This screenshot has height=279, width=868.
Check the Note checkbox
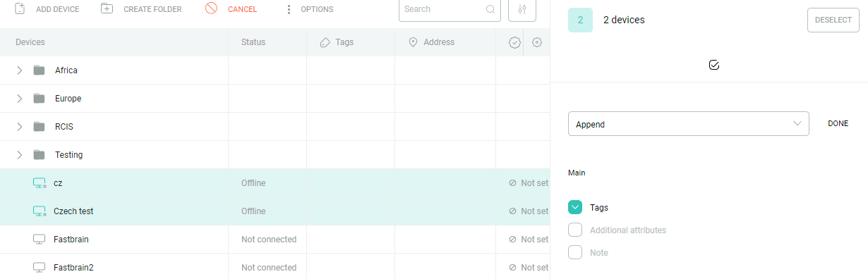[x=575, y=252]
